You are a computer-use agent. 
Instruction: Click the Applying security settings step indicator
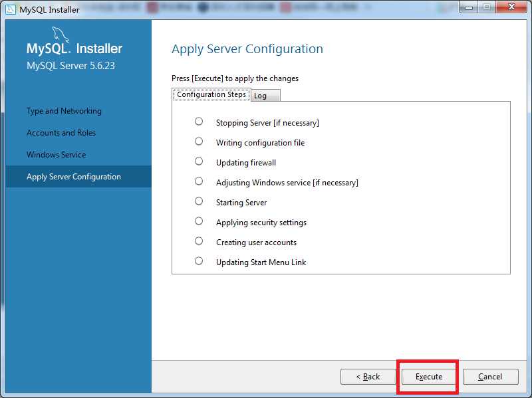tap(199, 221)
